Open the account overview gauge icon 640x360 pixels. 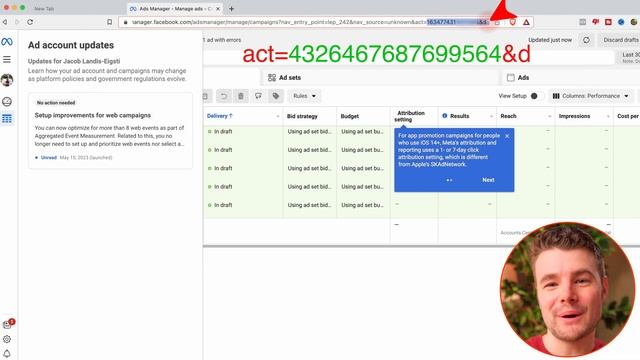pos(7,101)
